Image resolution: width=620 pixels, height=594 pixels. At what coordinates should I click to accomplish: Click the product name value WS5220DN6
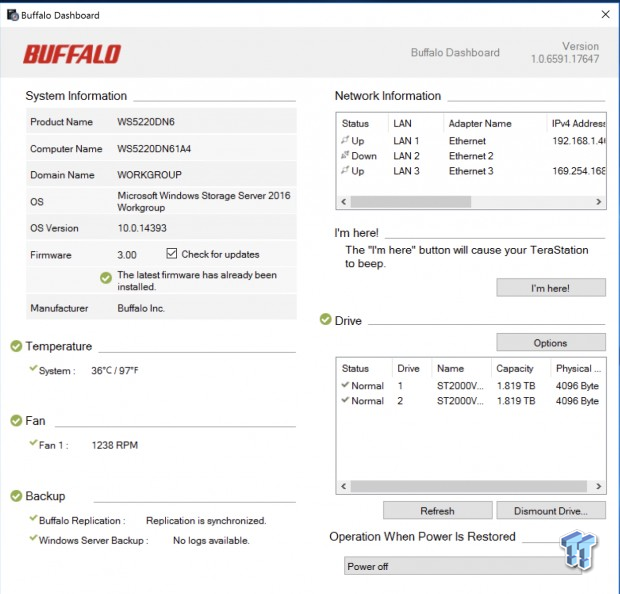[146, 122]
